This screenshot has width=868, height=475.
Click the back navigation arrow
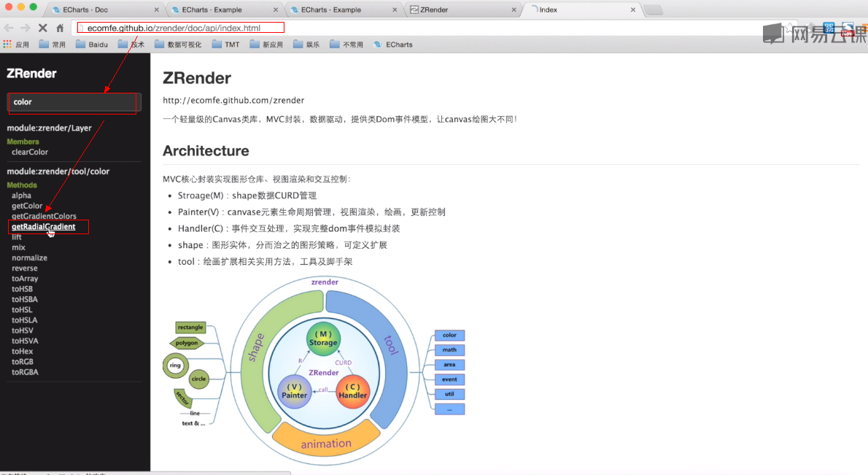click(x=9, y=27)
